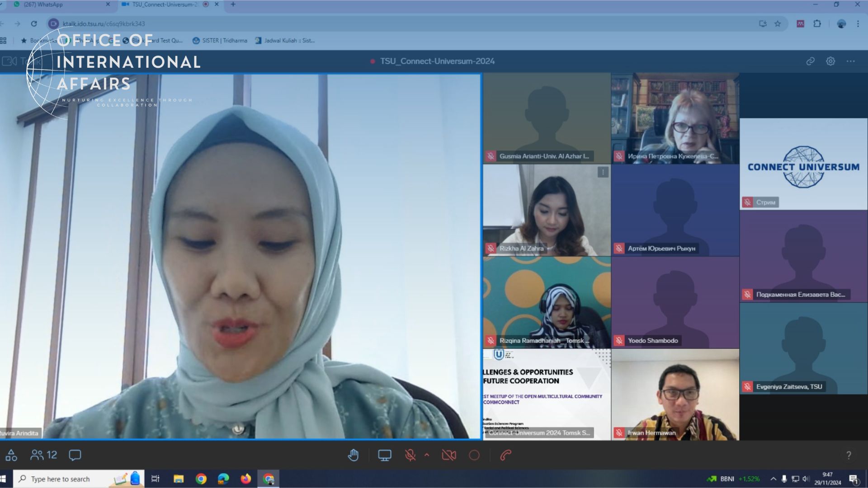This screenshot has height=488, width=868.
Task: Expand microphone options caret
Action: (x=427, y=455)
